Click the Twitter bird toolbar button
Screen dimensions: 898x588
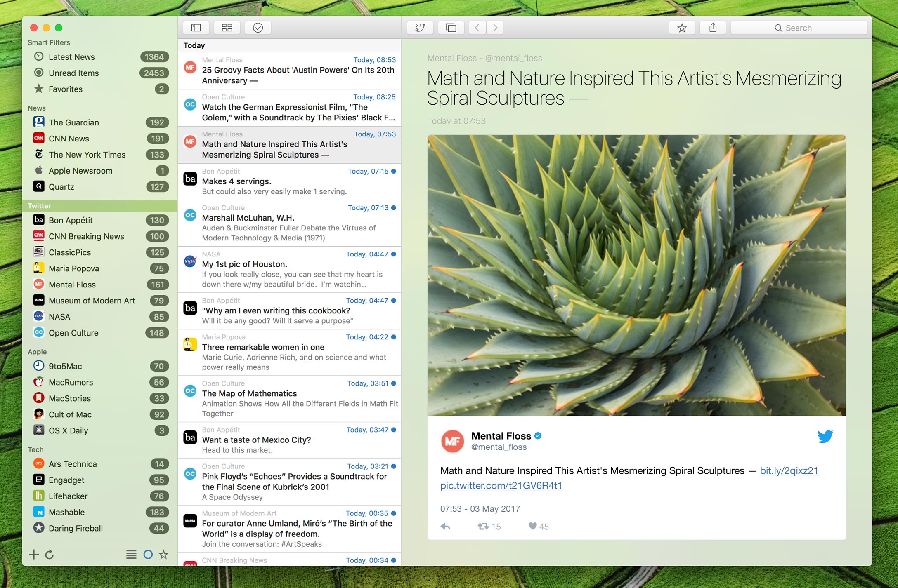pos(420,28)
